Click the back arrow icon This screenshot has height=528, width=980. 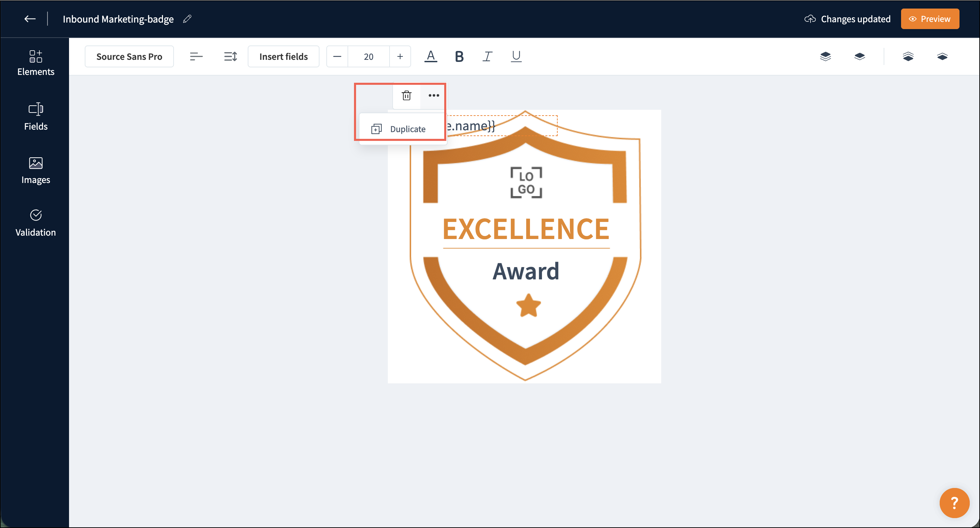pyautogui.click(x=30, y=19)
